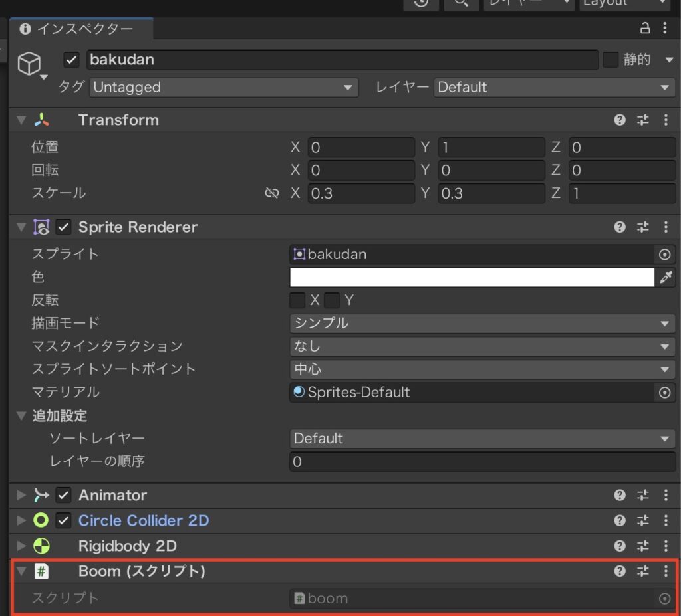Image resolution: width=681 pixels, height=616 pixels.
Task: Click the scale axis link (chain) icon
Action: [271, 193]
